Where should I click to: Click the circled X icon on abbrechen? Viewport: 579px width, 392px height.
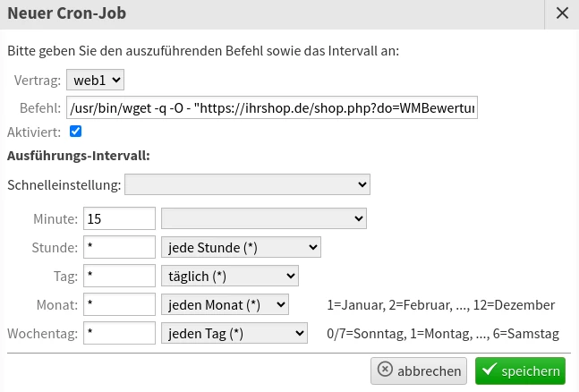[x=385, y=369]
